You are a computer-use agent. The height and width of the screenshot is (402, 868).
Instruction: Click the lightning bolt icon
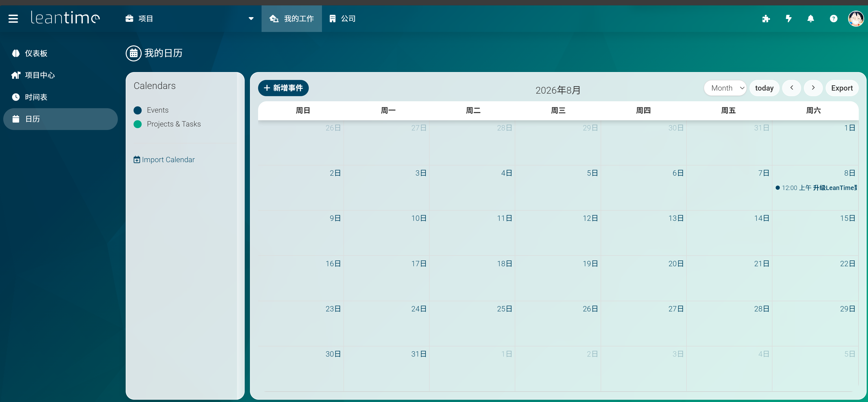pos(788,19)
